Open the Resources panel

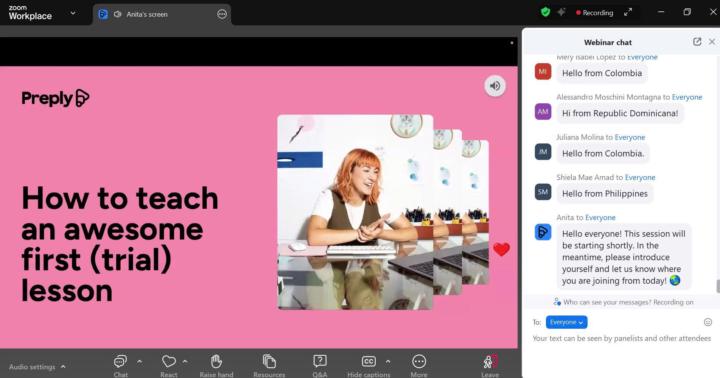(x=269, y=366)
